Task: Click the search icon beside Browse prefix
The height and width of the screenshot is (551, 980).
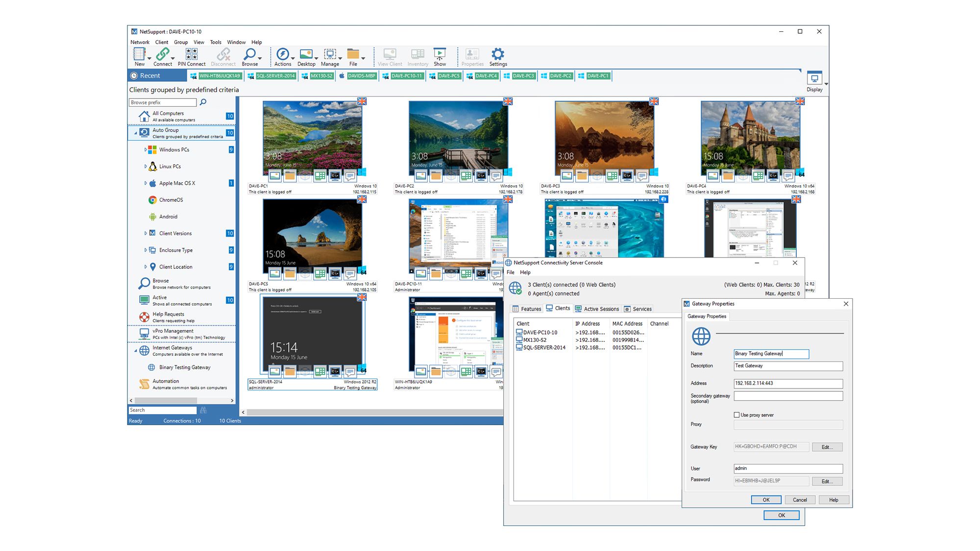Action: (x=203, y=102)
